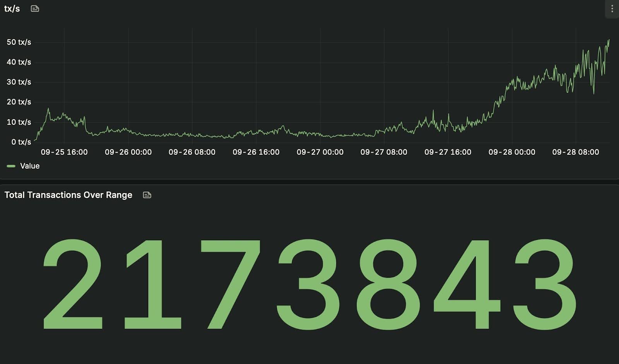This screenshot has height=364, width=619.
Task: Click the 09-27 08:00 time axis label
Action: [384, 152]
